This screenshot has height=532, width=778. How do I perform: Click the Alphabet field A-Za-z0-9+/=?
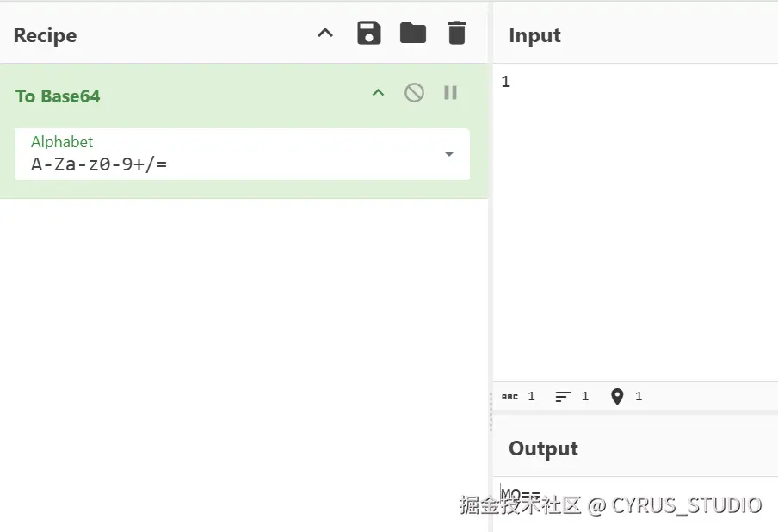[x=242, y=154]
